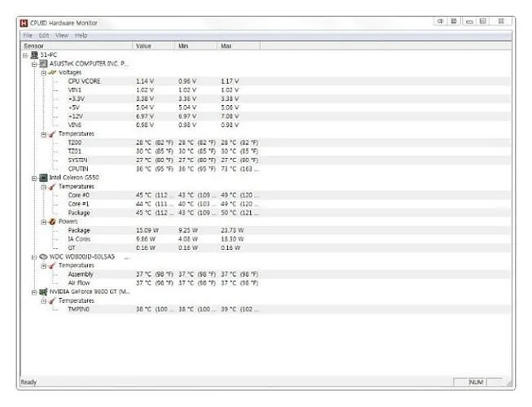Click the Max column header
The height and width of the screenshot is (407, 532).
point(239,46)
